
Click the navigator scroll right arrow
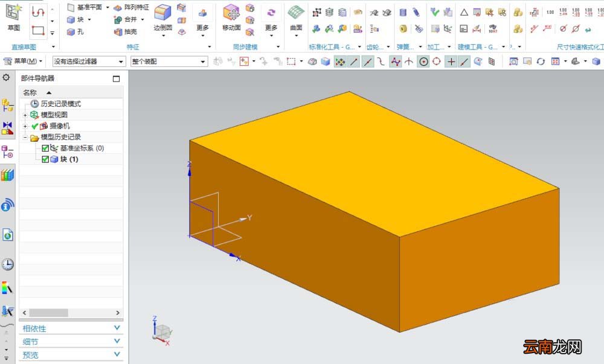(x=118, y=313)
